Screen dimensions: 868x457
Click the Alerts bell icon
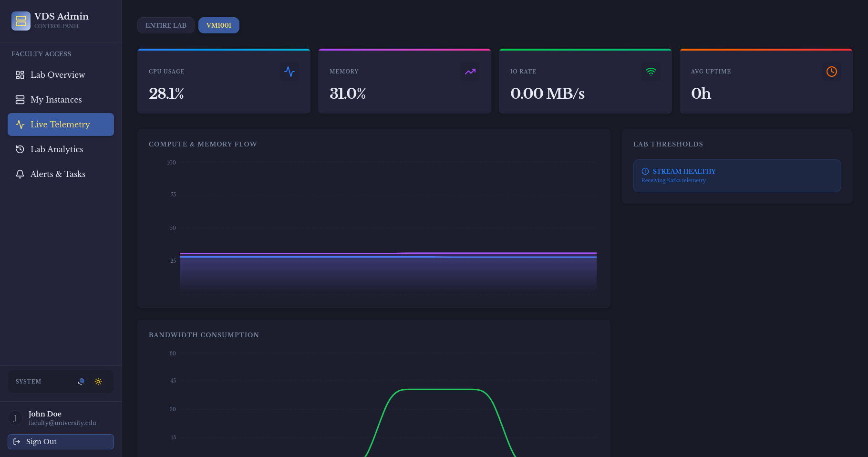point(20,174)
